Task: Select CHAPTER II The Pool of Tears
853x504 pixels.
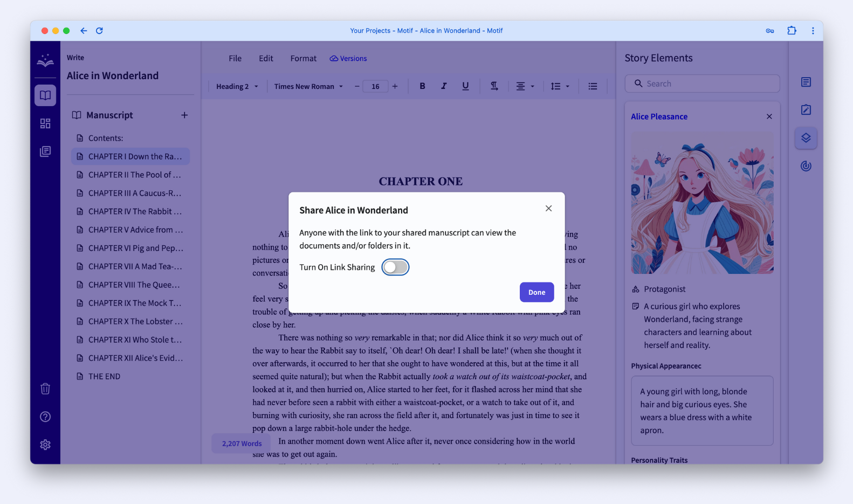Action: [130, 175]
